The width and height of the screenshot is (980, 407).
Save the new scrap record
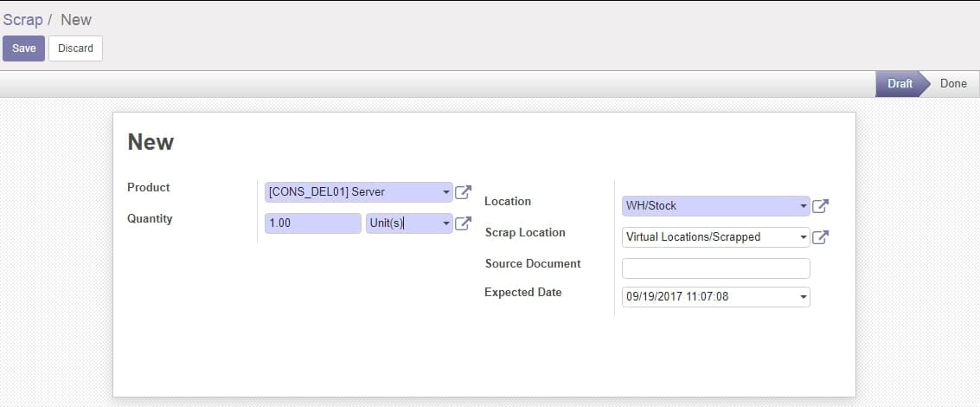(23, 48)
